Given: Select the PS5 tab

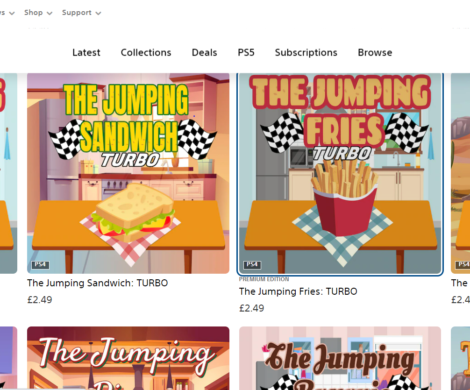Looking at the screenshot, I should pos(246,52).
